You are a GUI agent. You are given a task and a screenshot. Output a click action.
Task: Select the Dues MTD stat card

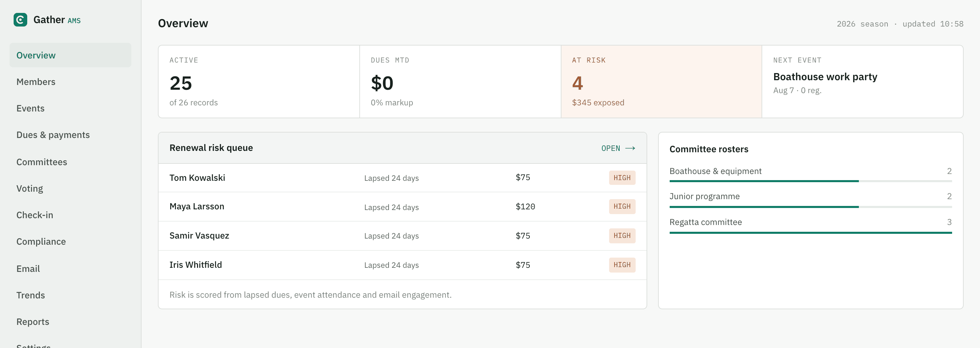(x=460, y=82)
